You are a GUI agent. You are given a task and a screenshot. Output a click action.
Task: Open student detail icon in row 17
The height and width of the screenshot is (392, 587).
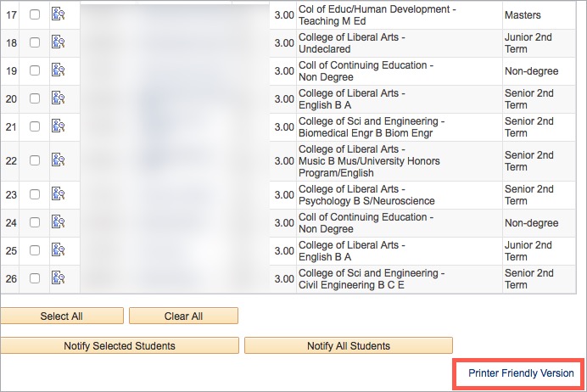pos(58,14)
